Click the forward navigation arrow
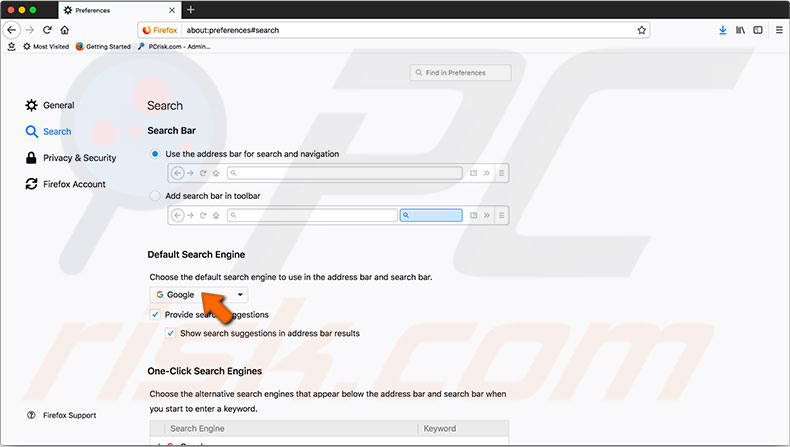Viewport: 790px width, 447px height. 30,30
